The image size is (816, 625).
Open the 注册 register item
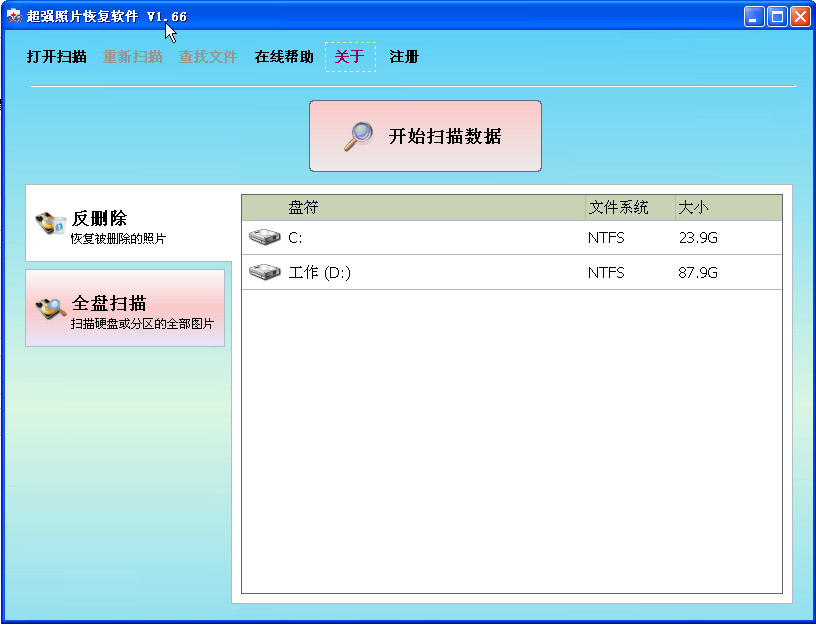point(404,56)
